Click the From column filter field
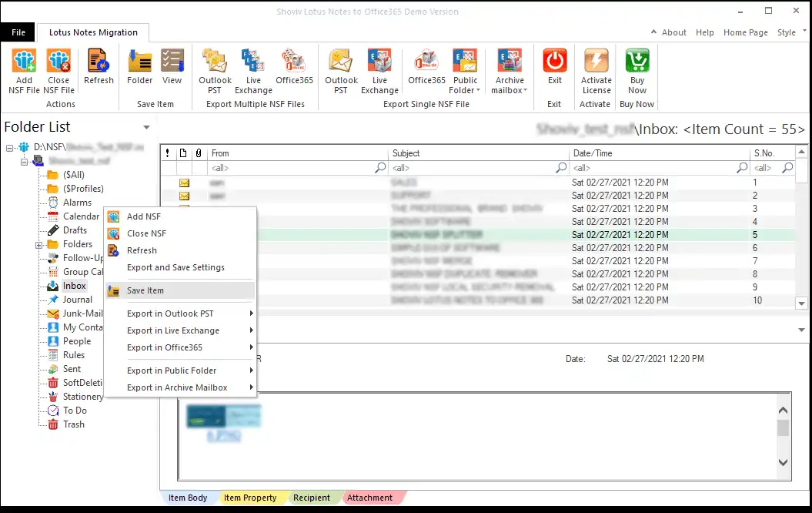Screen dimensions: 812x513 [x=298, y=168]
